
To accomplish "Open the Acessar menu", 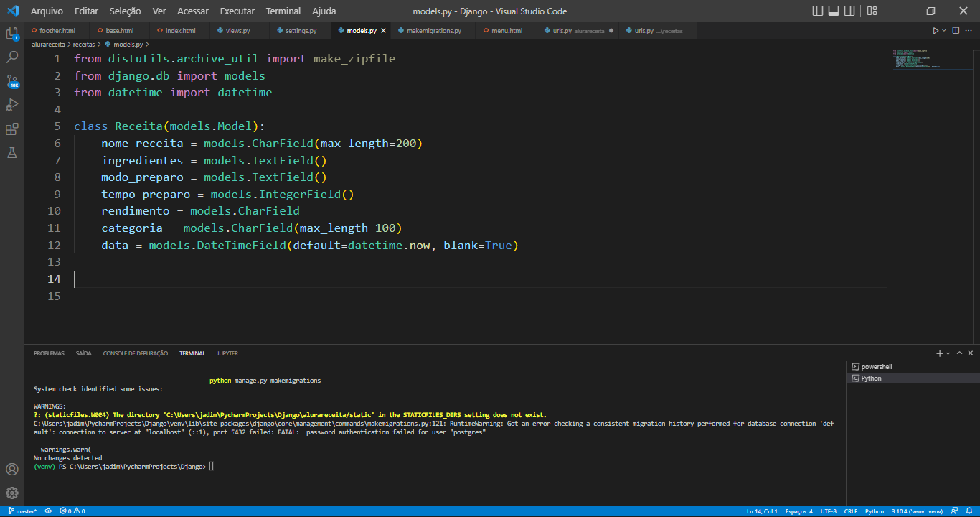I will point(193,11).
